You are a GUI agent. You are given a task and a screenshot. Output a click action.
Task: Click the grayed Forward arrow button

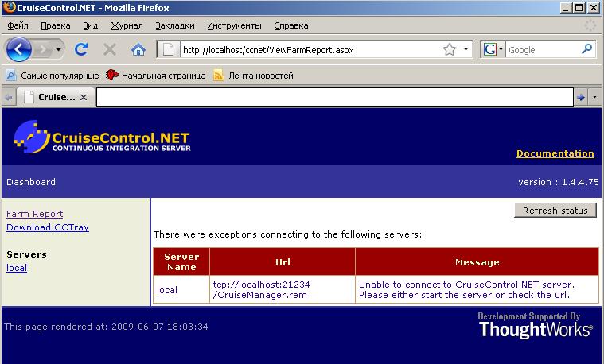pos(41,49)
